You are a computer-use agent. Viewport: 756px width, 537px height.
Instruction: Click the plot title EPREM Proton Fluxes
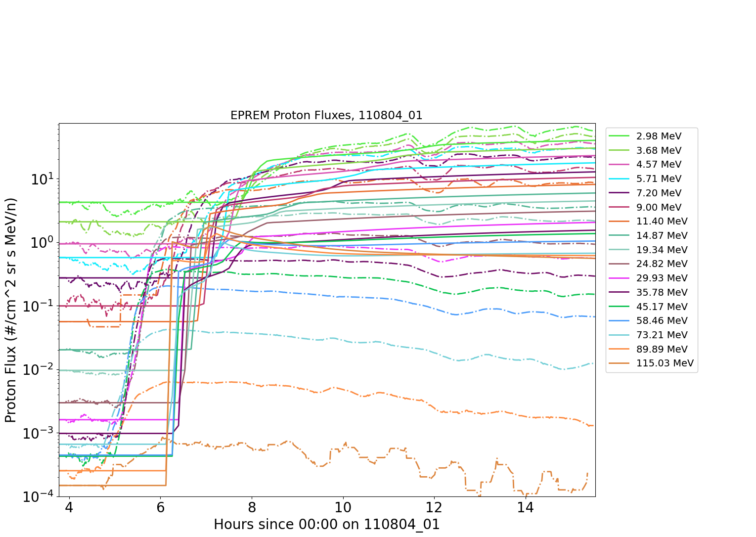[x=326, y=116]
